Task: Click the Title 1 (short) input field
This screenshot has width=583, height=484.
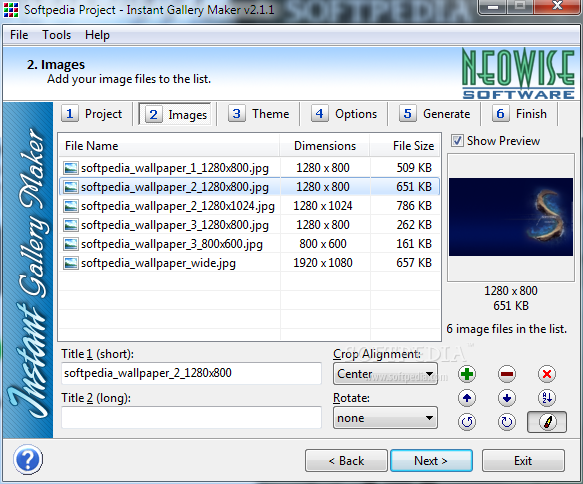Action: pyautogui.click(x=191, y=373)
